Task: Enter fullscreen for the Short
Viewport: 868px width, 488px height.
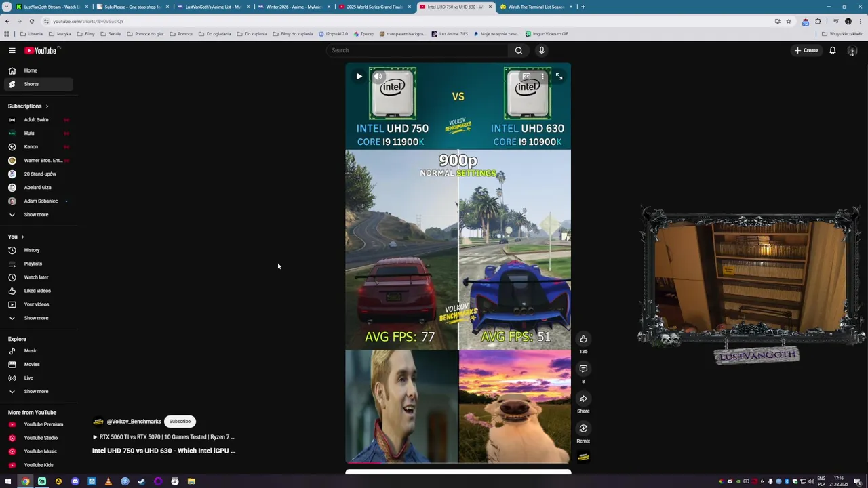Action: 559,77
